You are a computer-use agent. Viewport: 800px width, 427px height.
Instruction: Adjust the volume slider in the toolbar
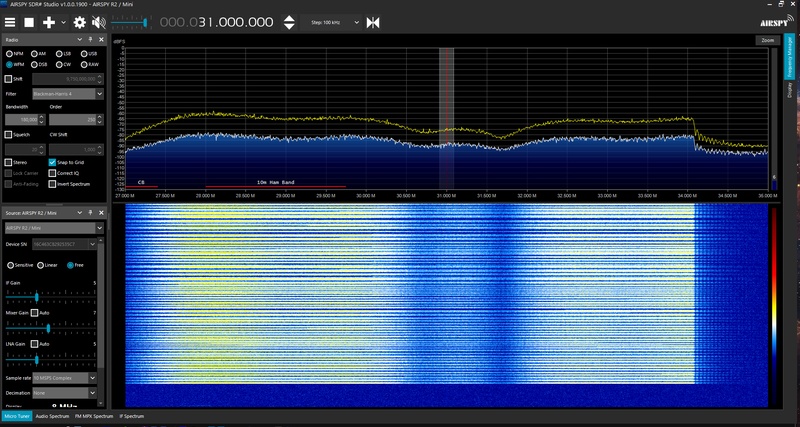coord(130,22)
